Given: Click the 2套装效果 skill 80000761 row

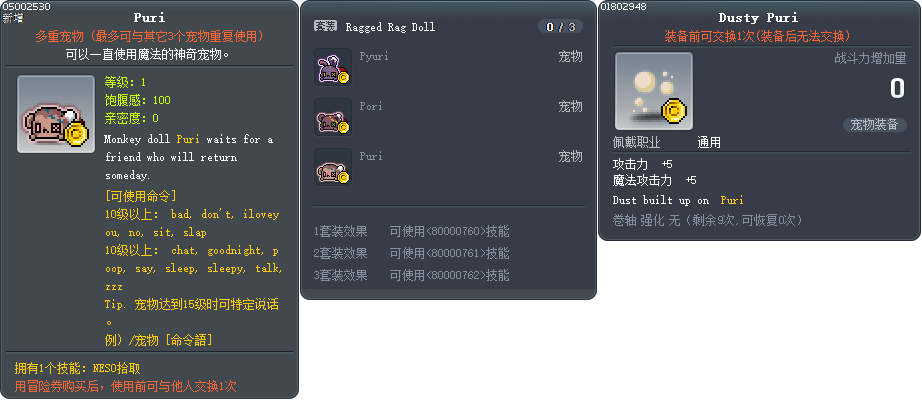Looking at the screenshot, I should point(412,254).
